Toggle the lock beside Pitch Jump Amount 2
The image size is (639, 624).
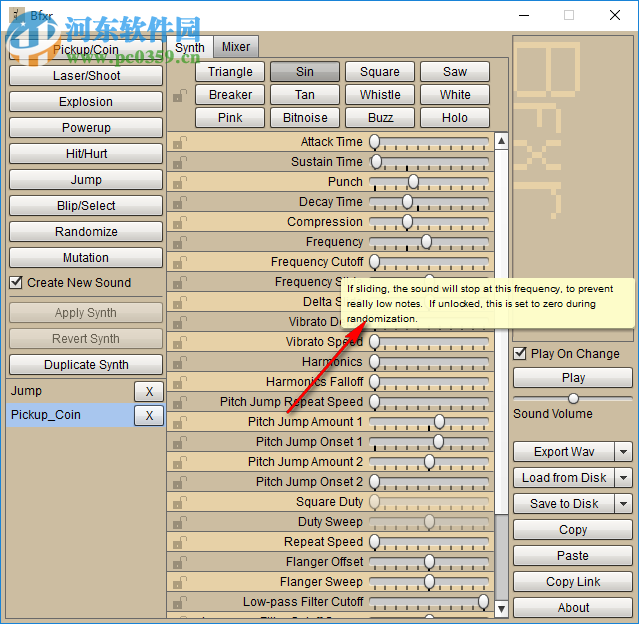179,462
